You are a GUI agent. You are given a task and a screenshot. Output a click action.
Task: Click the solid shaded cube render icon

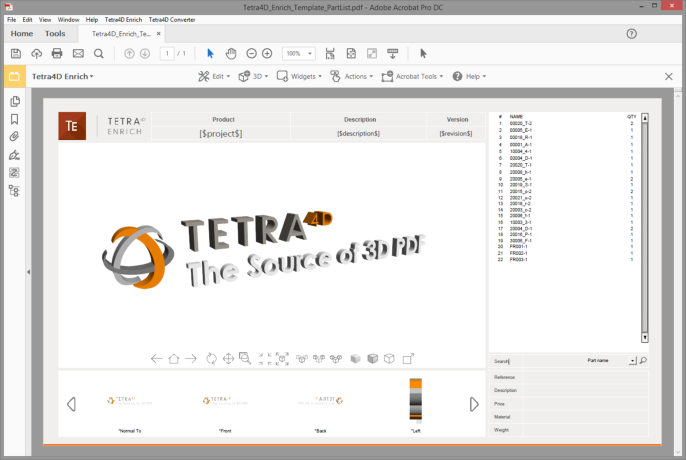(355, 359)
